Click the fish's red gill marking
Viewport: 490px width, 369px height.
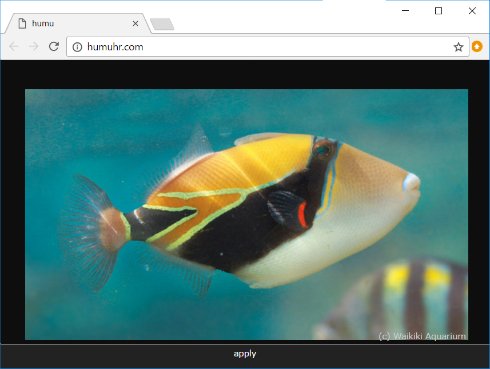click(x=302, y=215)
